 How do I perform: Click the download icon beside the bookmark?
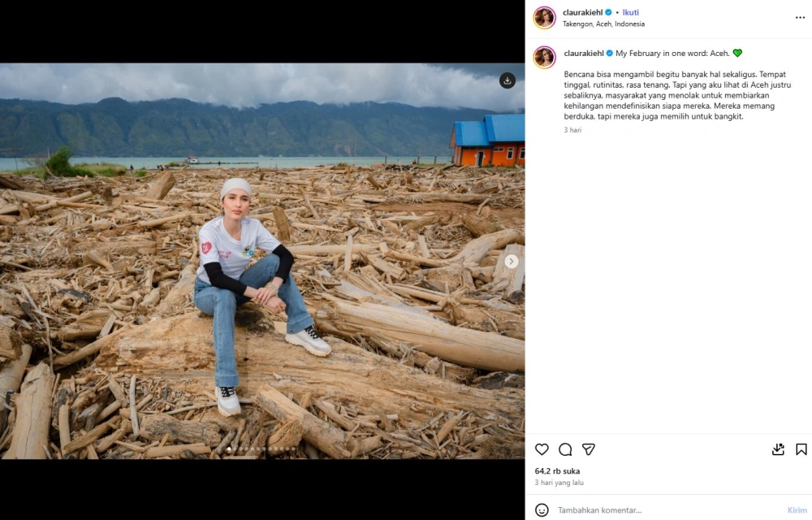pyautogui.click(x=780, y=449)
